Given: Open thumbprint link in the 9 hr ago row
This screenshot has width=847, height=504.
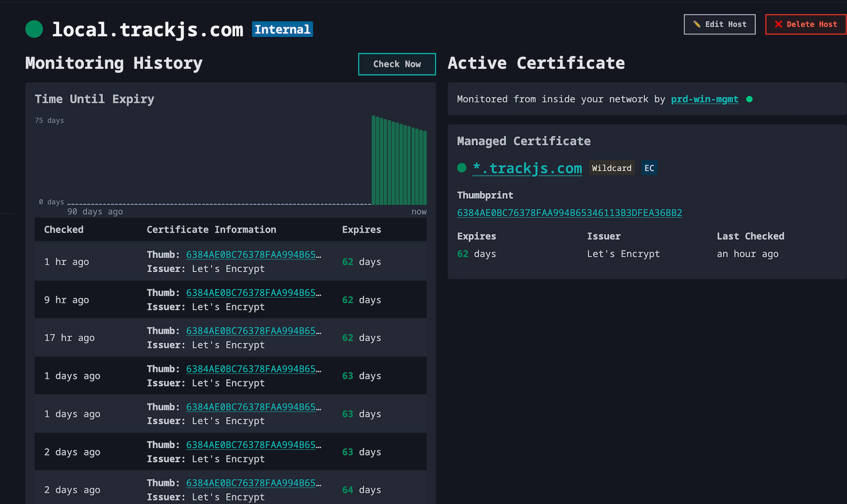Looking at the screenshot, I should coord(254,292).
